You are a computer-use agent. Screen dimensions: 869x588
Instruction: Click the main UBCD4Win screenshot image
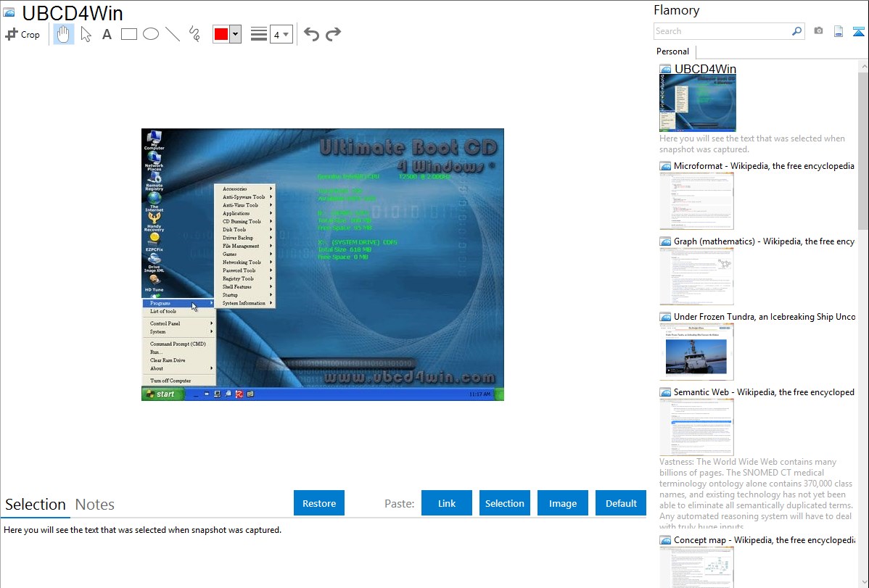pyautogui.click(x=323, y=265)
